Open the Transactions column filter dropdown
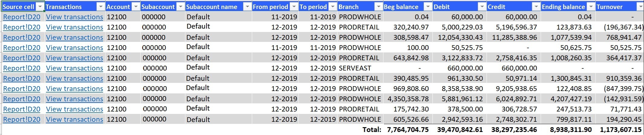 click(x=101, y=7)
